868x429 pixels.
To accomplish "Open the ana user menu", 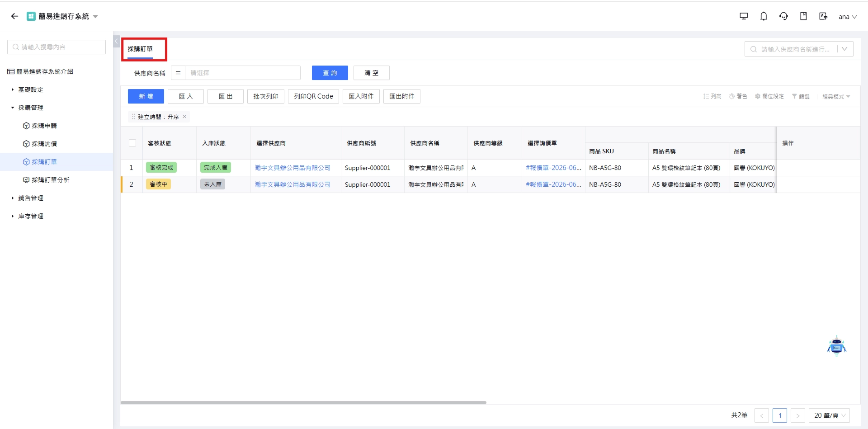I will [x=848, y=17].
